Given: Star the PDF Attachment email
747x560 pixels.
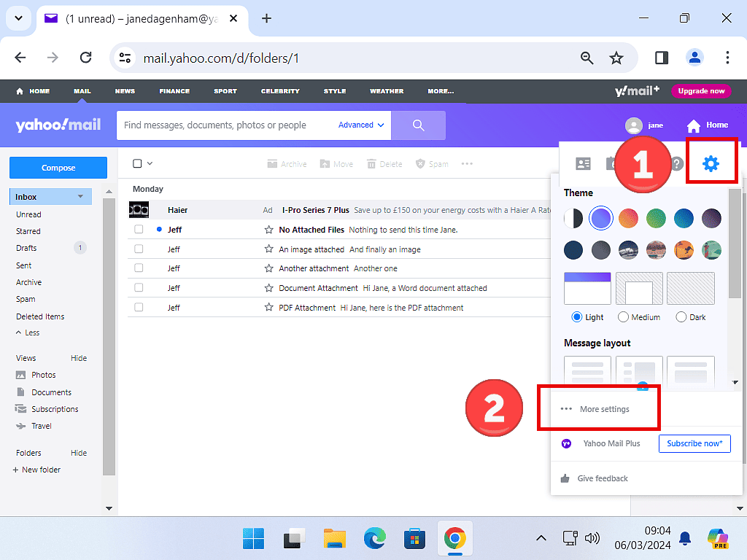Looking at the screenshot, I should point(268,308).
